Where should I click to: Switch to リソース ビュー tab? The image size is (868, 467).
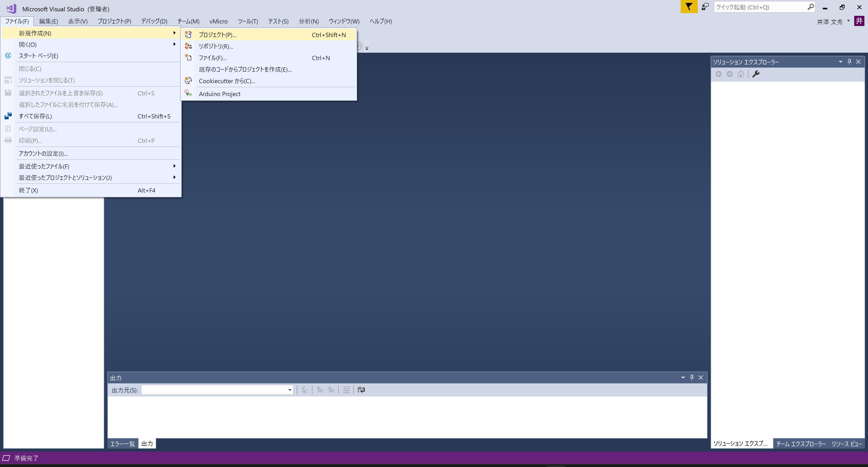pyautogui.click(x=847, y=443)
